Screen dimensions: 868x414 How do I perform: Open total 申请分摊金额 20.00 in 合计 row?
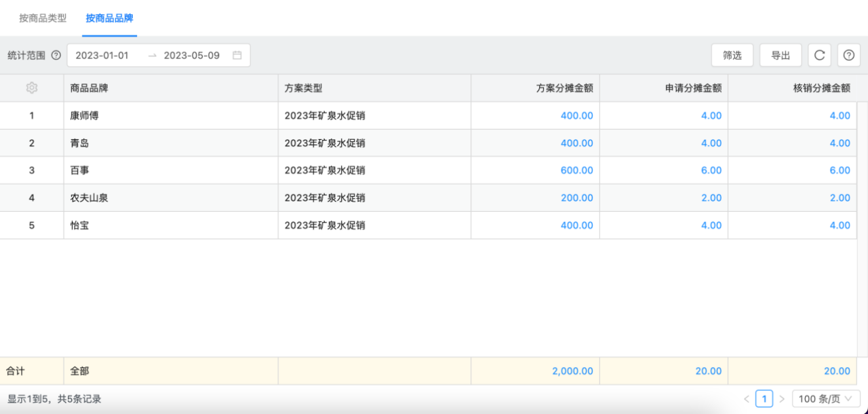pyautogui.click(x=708, y=371)
